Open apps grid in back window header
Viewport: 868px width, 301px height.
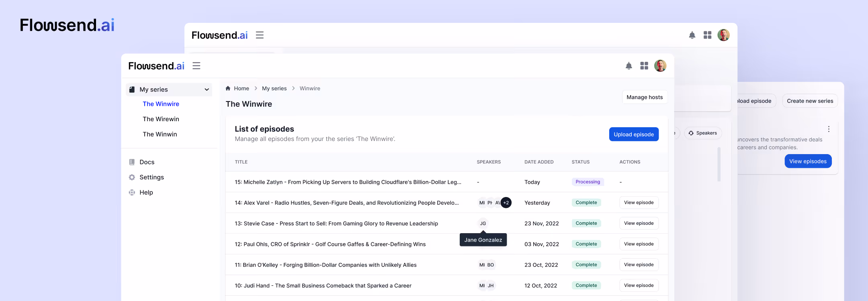(x=708, y=35)
